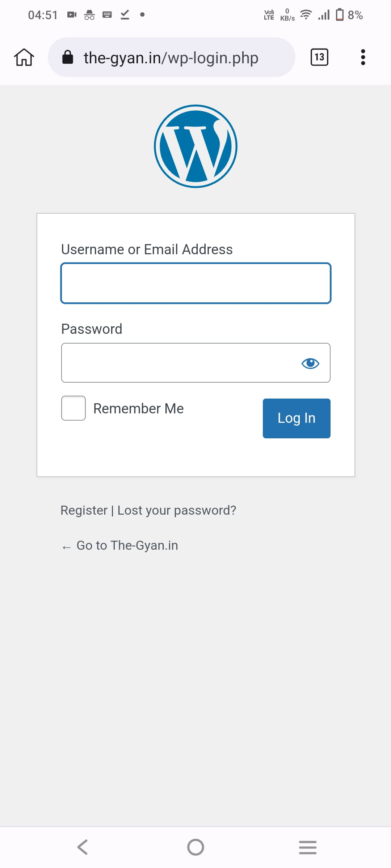This screenshot has height=868, width=391.
Task: Tap the URL address bar text
Action: click(x=171, y=58)
